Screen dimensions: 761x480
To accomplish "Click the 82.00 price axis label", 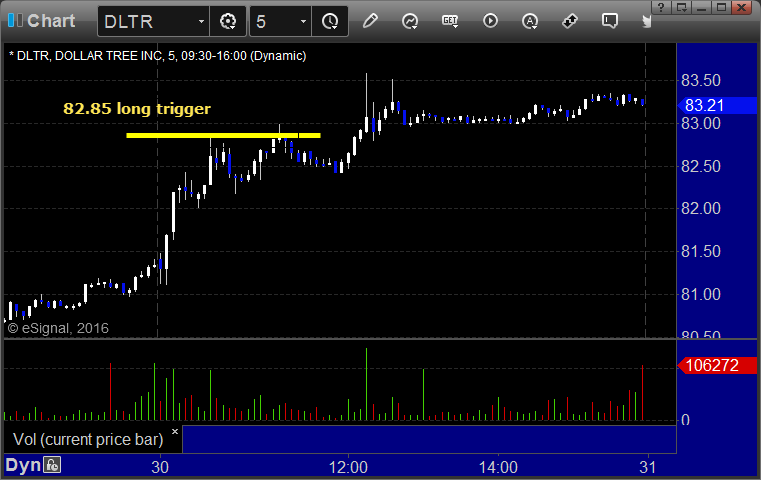I will (x=701, y=209).
